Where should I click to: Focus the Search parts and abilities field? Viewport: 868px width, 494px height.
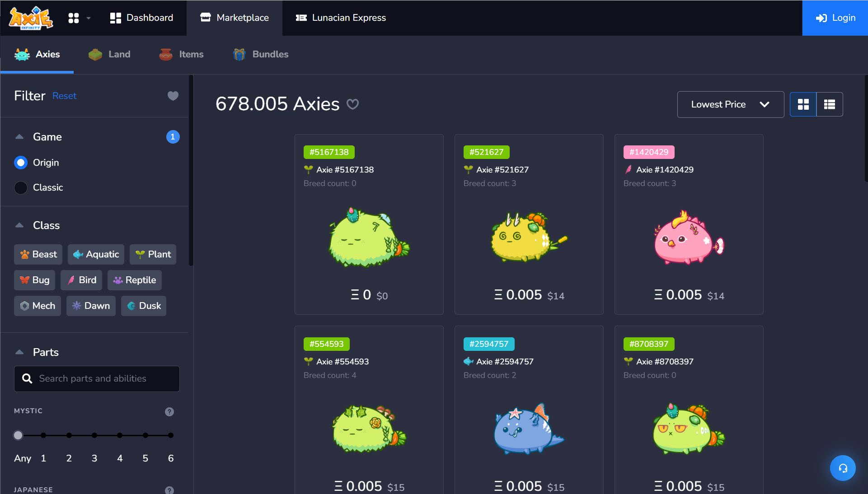coord(97,378)
